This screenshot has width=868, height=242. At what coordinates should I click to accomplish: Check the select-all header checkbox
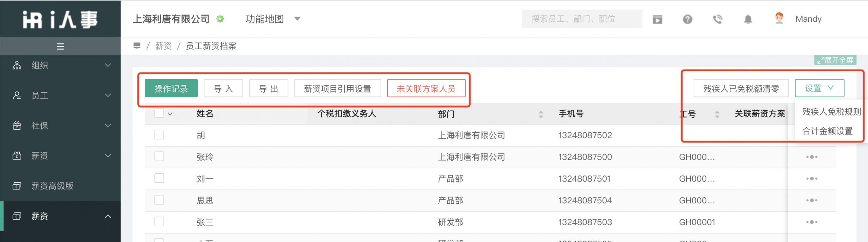pyautogui.click(x=159, y=113)
